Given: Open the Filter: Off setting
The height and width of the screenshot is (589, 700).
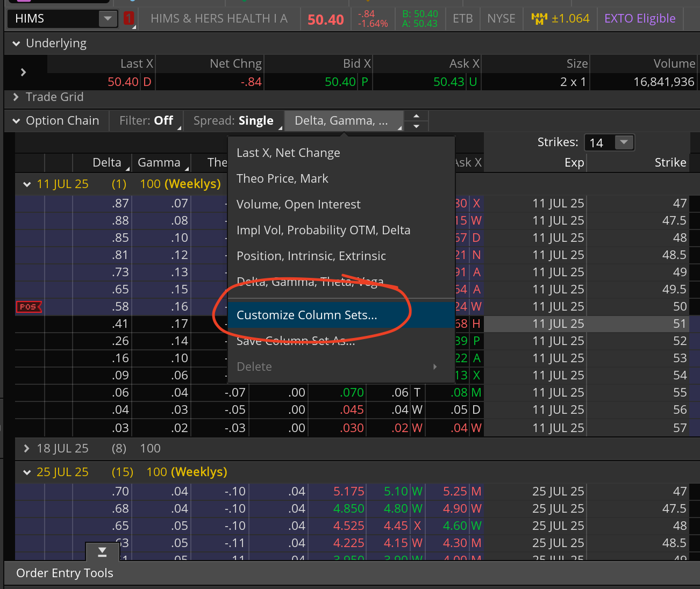Looking at the screenshot, I should point(146,120).
